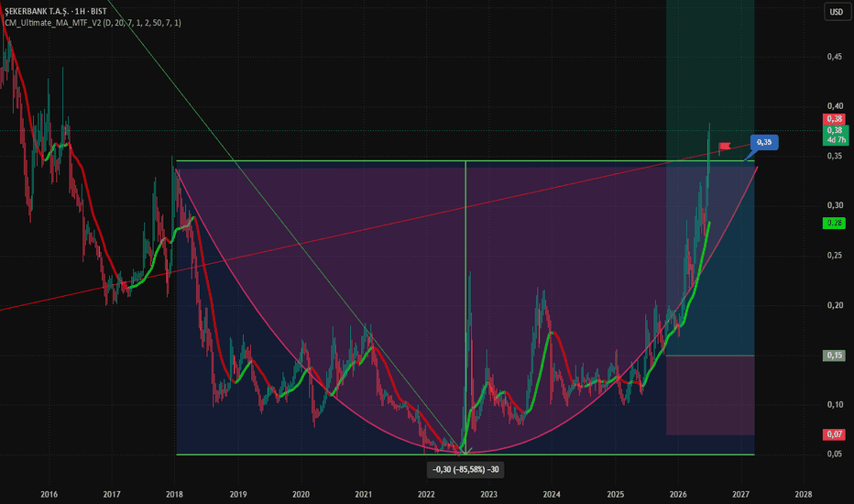Click the 4d 7h countdown label
854x504 pixels.
tap(836, 140)
